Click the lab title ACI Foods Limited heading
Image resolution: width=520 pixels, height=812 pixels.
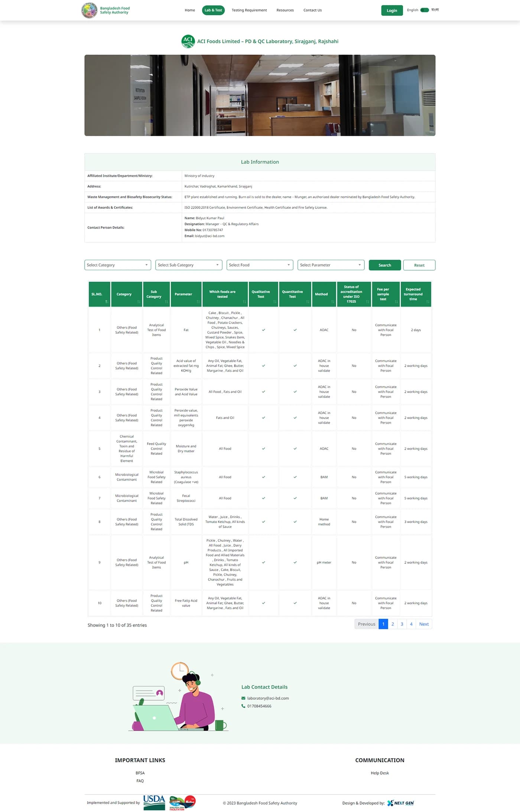[267, 41]
